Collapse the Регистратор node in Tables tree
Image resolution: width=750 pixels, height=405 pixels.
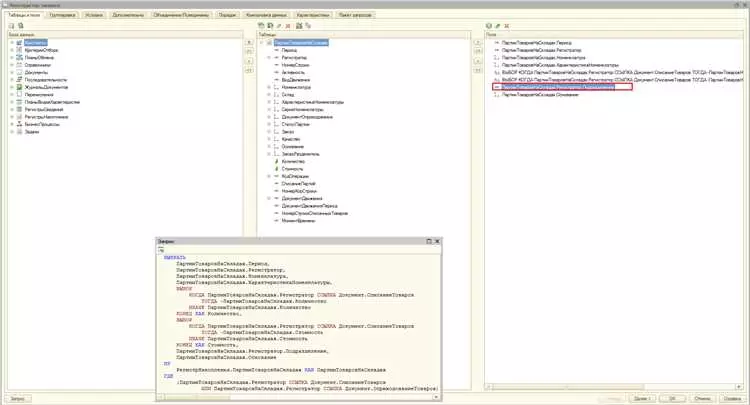tap(269, 57)
